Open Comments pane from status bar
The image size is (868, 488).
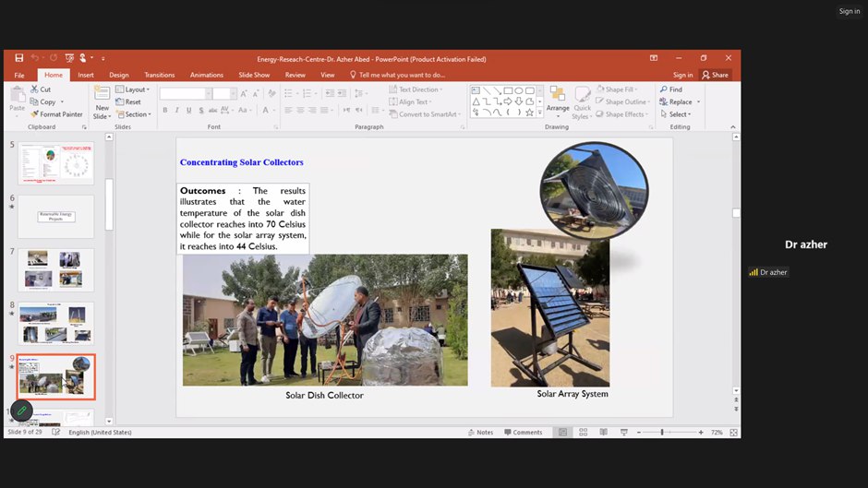[x=524, y=432]
